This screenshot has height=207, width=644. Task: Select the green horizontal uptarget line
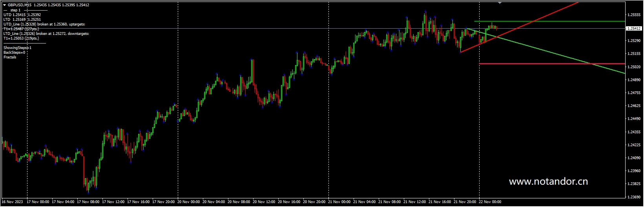coord(549,21)
